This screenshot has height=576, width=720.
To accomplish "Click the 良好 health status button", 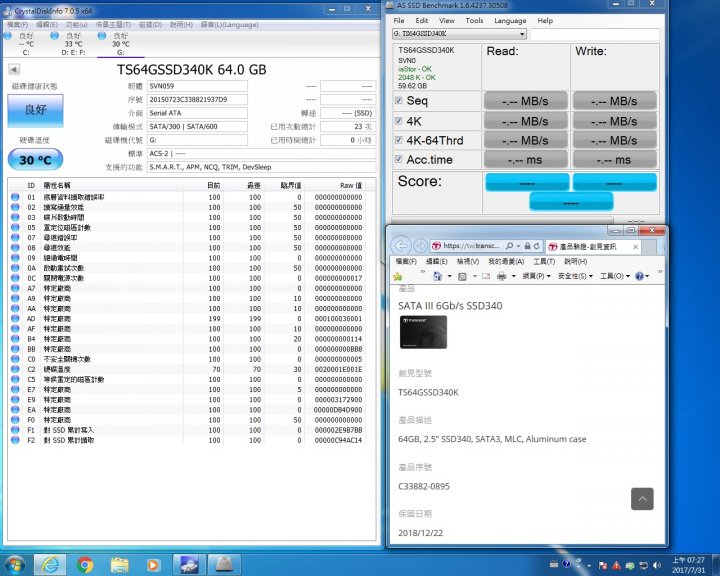I will [x=35, y=110].
